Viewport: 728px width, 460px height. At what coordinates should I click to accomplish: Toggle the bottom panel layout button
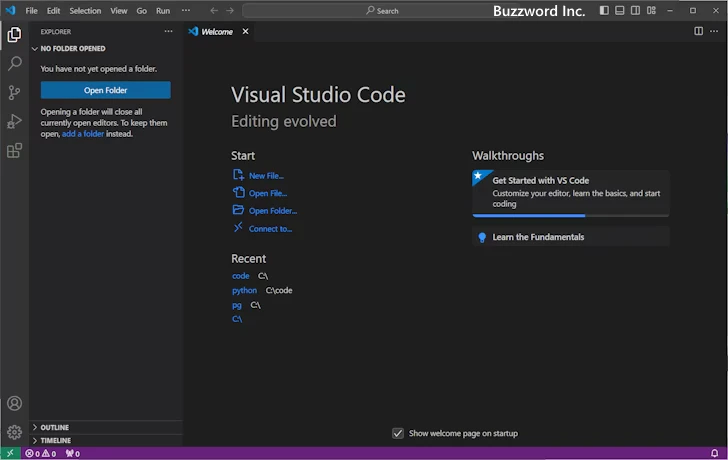tap(620, 10)
